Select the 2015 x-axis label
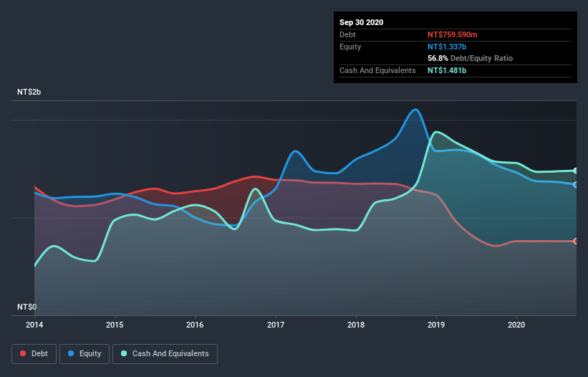 (x=115, y=325)
